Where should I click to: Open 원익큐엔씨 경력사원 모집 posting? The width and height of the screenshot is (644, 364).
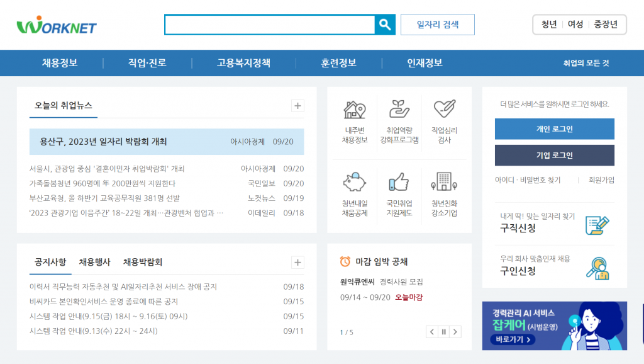click(381, 282)
